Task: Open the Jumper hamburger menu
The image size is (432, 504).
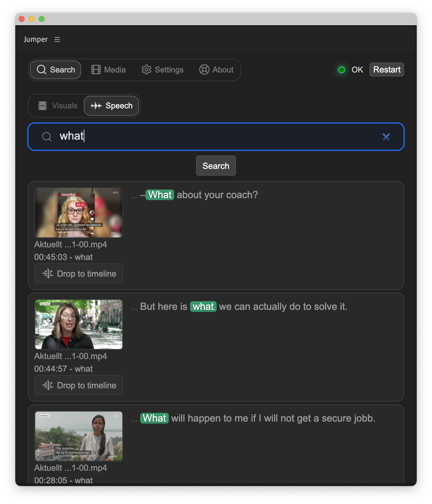Action: click(57, 40)
